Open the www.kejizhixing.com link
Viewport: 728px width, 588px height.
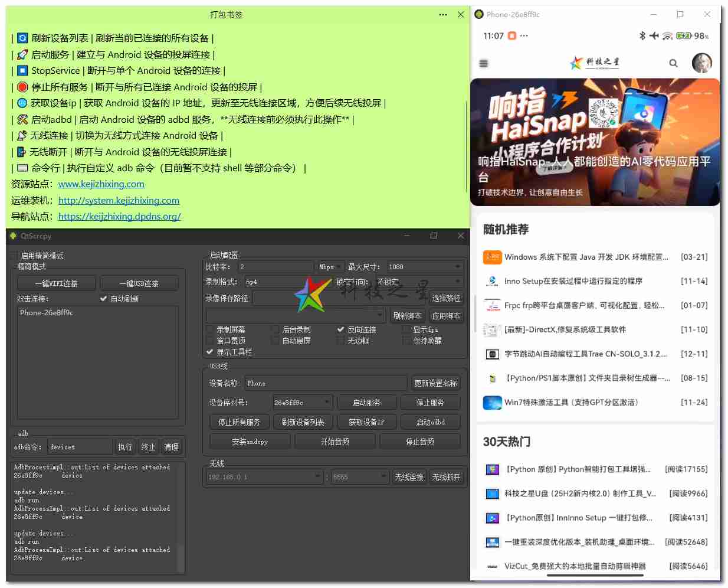tap(101, 184)
